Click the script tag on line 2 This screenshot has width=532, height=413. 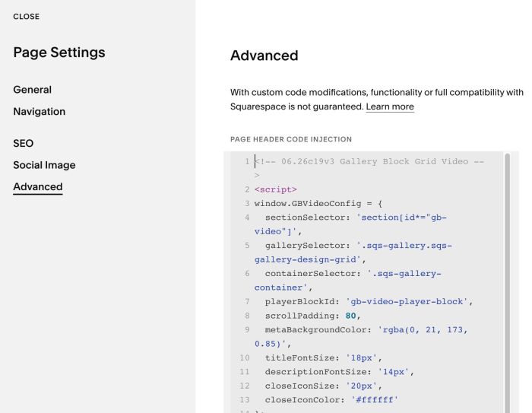275,189
